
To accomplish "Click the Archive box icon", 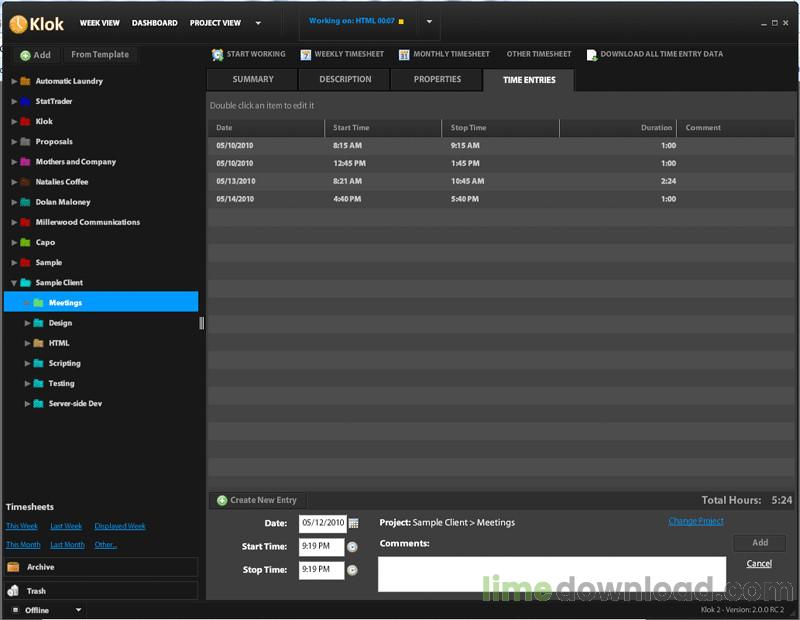I will click(13, 567).
